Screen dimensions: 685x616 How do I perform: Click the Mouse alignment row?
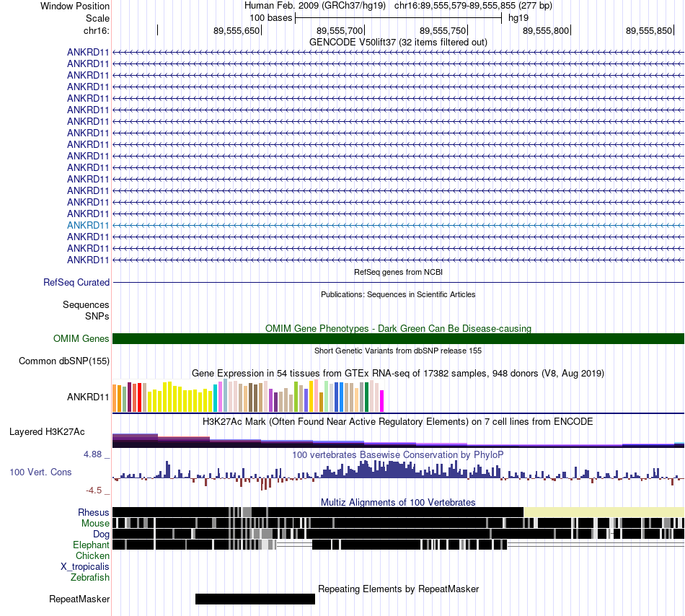[x=398, y=522]
